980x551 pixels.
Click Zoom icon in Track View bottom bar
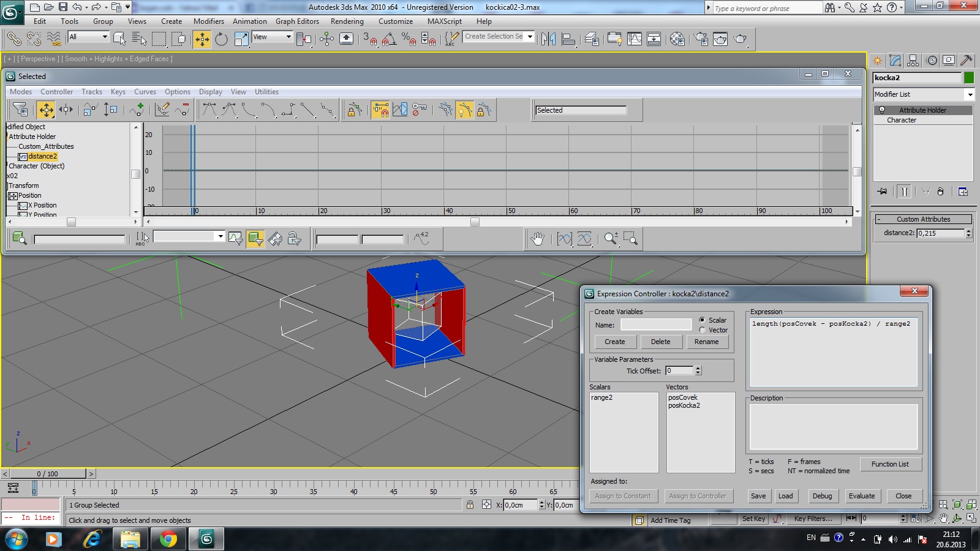[610, 239]
